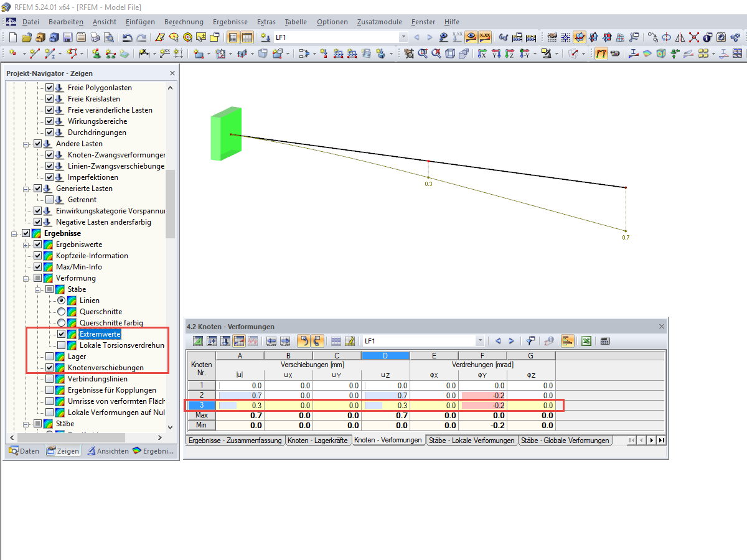Create a new model with New icon

click(12, 37)
